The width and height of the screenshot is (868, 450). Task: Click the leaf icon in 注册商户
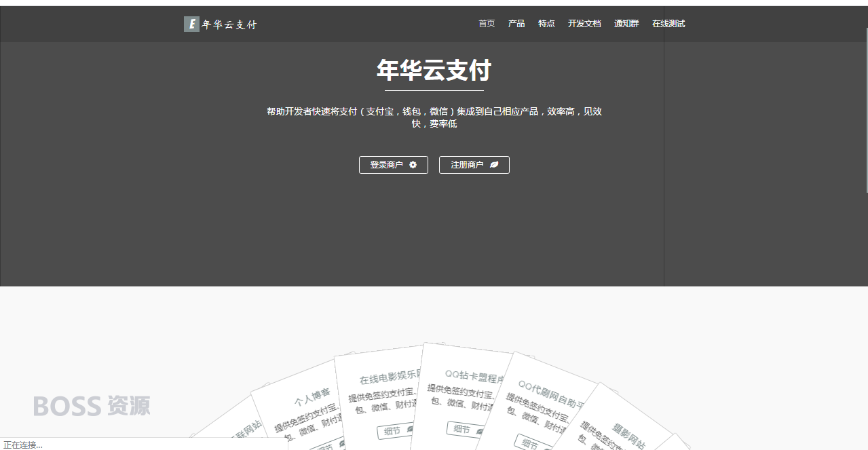point(494,165)
